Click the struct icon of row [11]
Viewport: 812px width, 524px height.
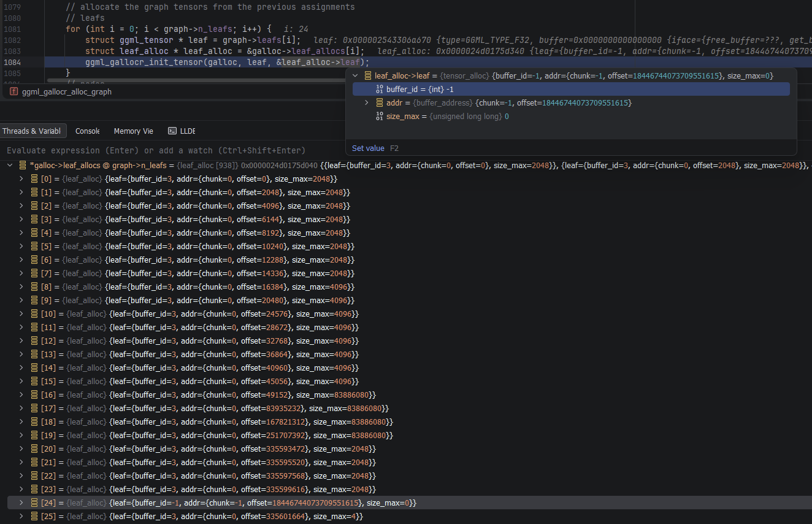click(34, 327)
